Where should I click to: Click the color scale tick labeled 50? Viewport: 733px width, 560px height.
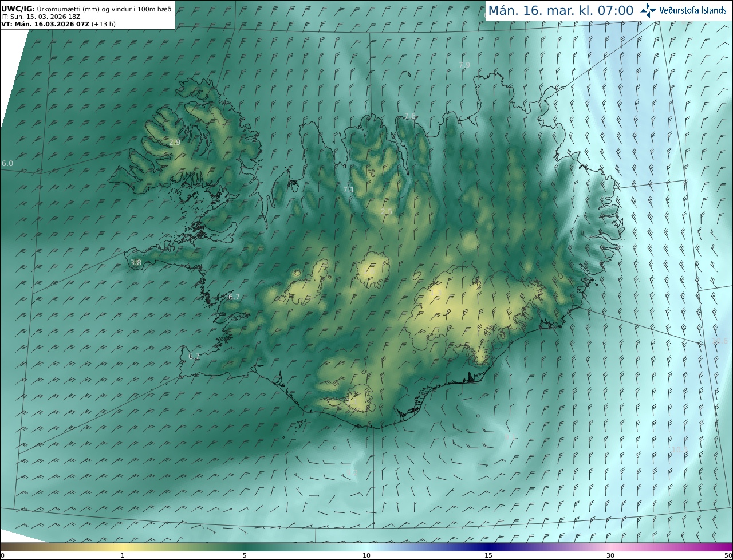[728, 555]
